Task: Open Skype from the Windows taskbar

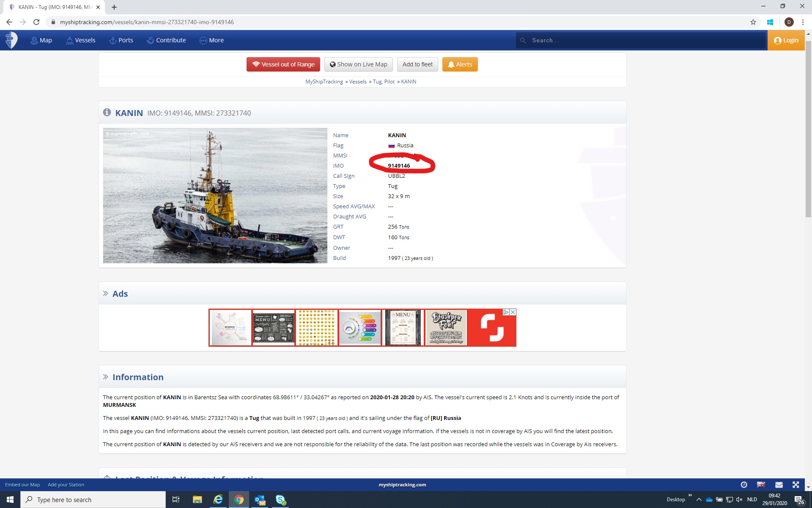Action: (x=280, y=500)
